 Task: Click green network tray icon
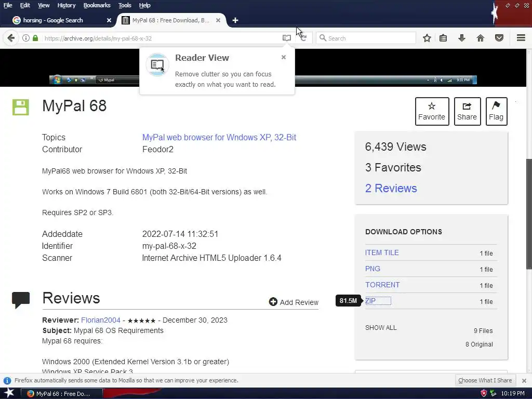494,394
